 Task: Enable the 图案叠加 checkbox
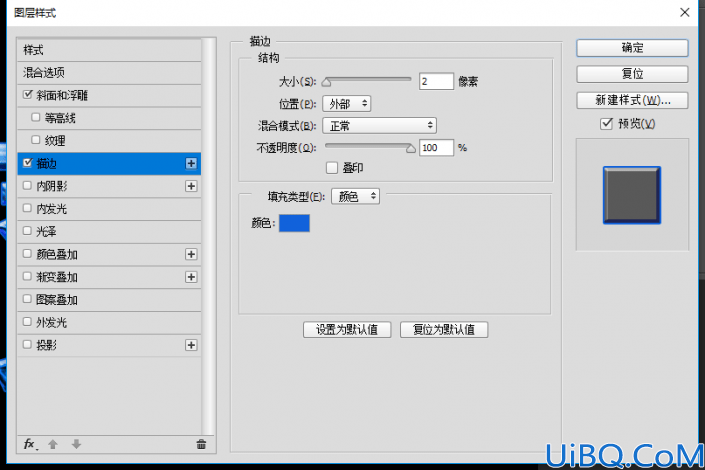tap(27, 299)
